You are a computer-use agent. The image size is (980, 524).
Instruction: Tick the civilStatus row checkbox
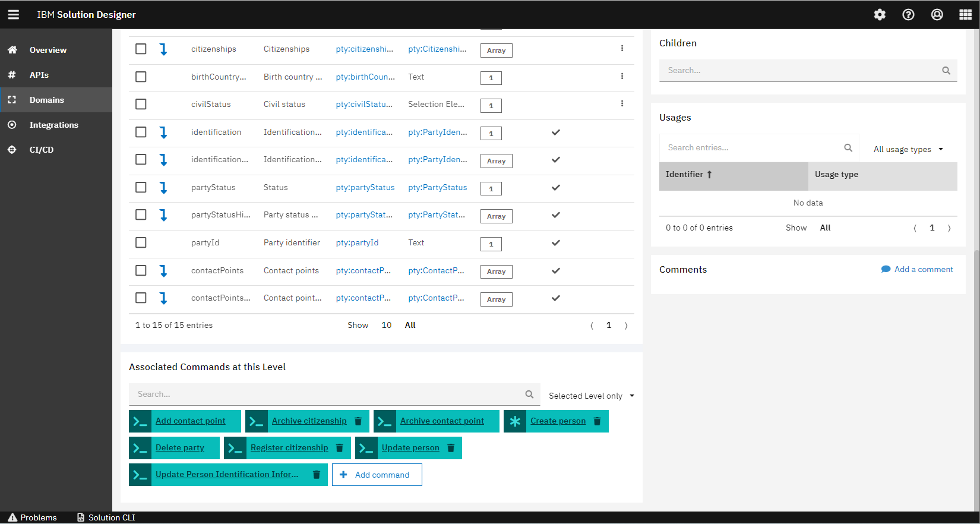pyautogui.click(x=141, y=104)
